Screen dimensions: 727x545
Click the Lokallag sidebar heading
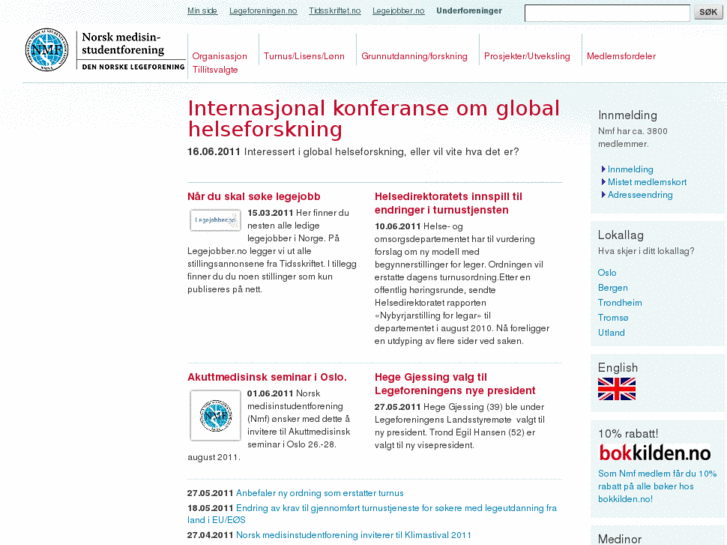(x=620, y=235)
